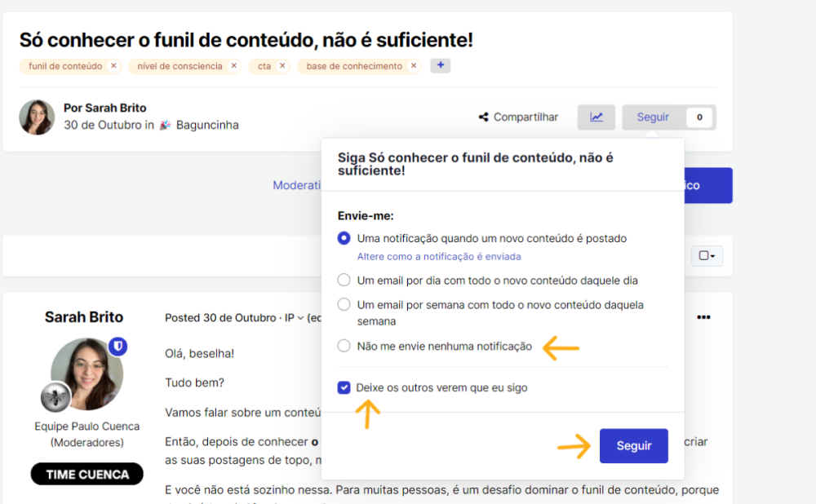The image size is (816, 504).
Task: Select 'Não me envie nenhuma notificação'
Action: (x=345, y=346)
